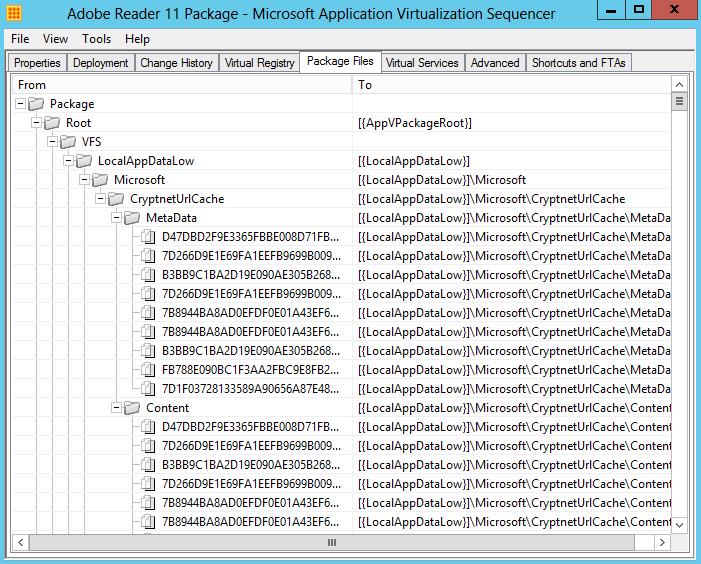Switch to the Properties tab

click(x=37, y=63)
